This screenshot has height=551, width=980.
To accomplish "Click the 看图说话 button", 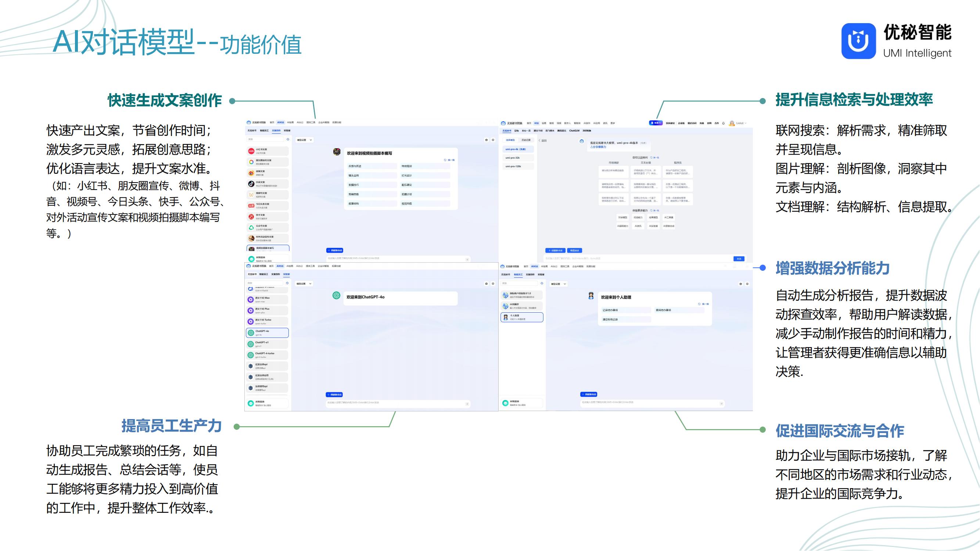I will click(574, 251).
